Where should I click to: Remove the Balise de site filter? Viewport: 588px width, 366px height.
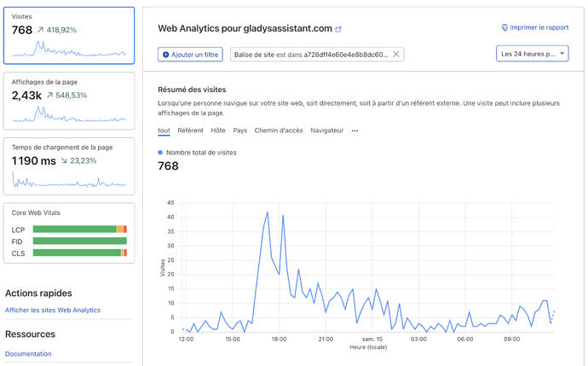[396, 55]
